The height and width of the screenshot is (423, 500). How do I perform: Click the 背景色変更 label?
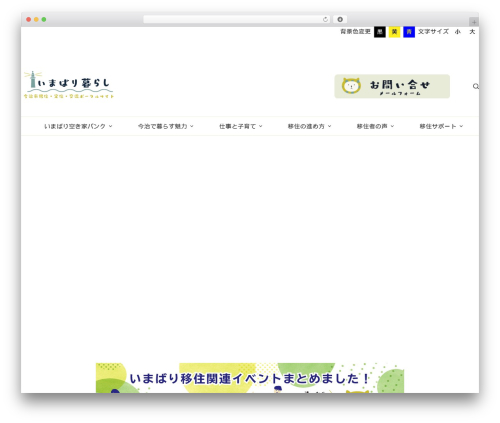pos(355,32)
